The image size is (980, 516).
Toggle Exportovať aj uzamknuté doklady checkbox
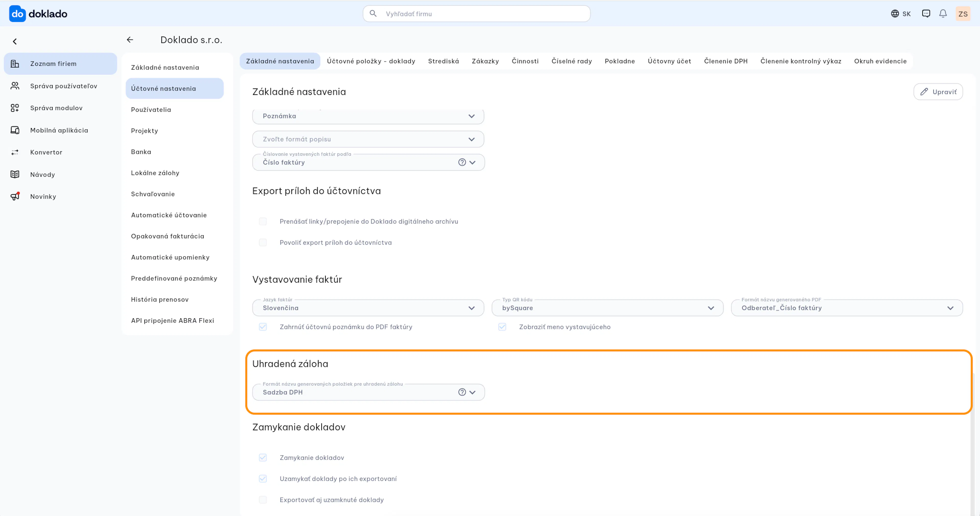click(x=263, y=500)
